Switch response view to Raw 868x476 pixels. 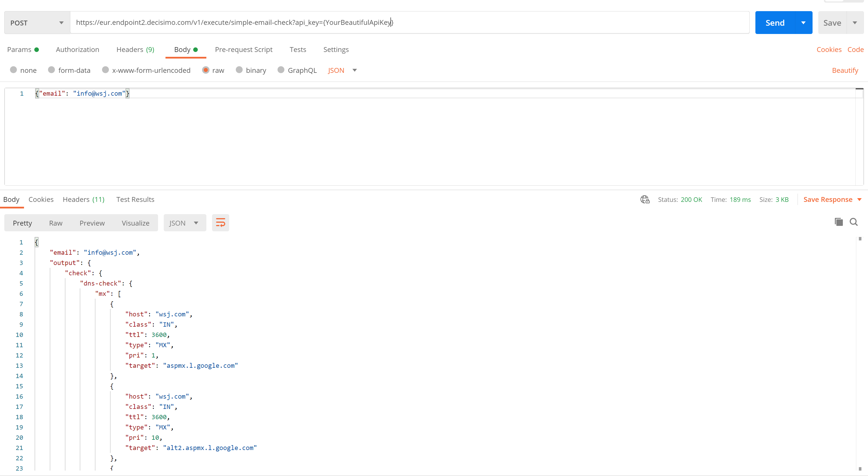56,223
